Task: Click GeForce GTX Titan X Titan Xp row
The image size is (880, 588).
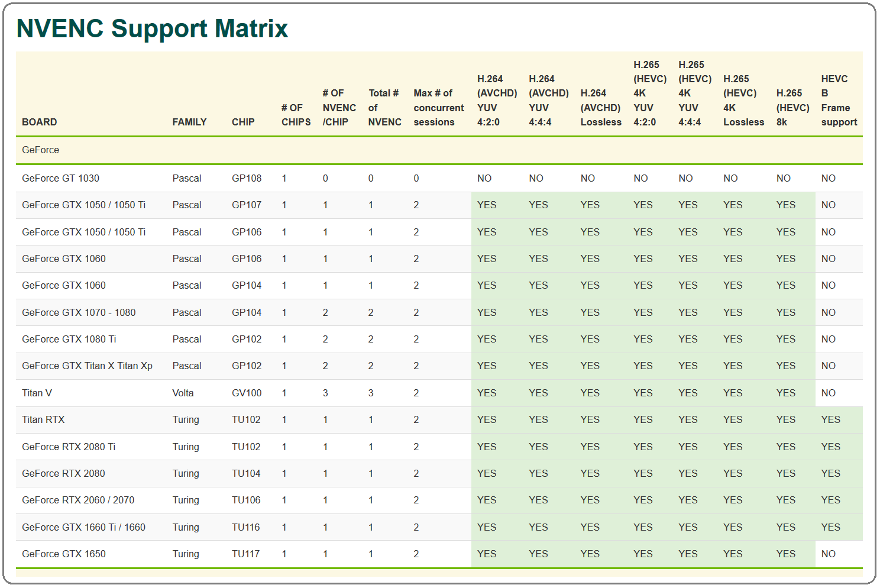Action: point(439,366)
